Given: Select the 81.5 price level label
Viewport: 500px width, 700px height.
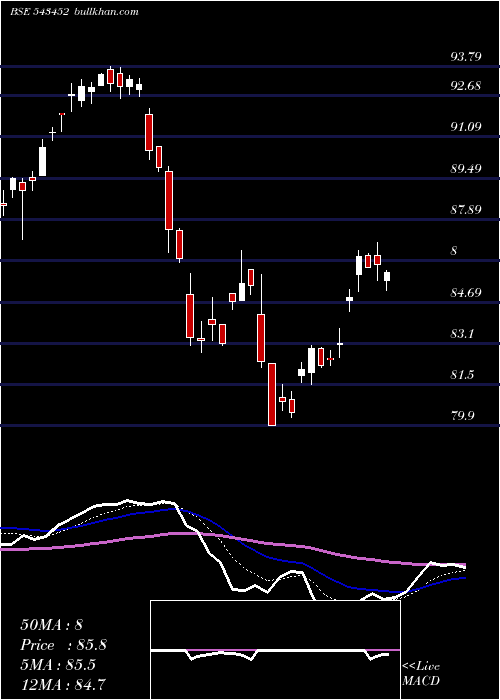Looking at the screenshot, I should tap(462, 375).
